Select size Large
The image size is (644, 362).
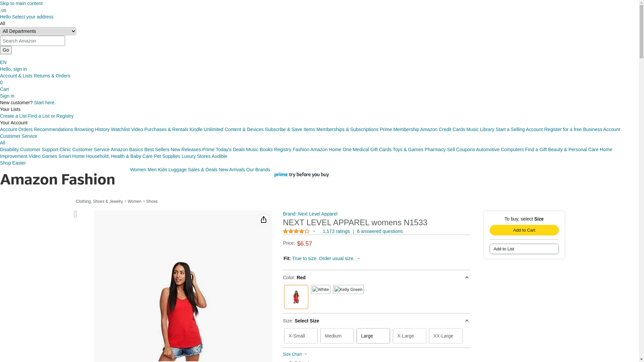pos(373,336)
